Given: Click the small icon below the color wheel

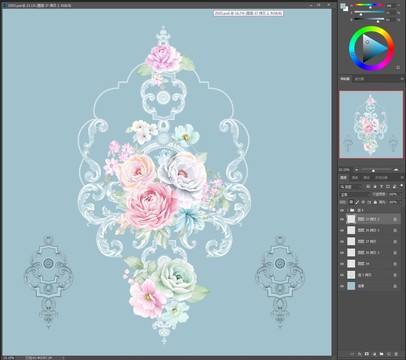Looking at the screenshot, I should 398,67.
